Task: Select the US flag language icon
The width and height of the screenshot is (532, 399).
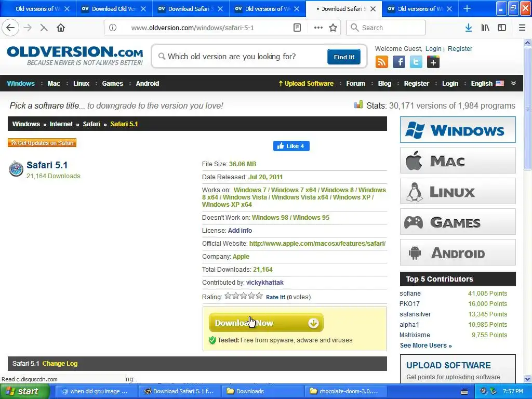Action: click(x=500, y=83)
